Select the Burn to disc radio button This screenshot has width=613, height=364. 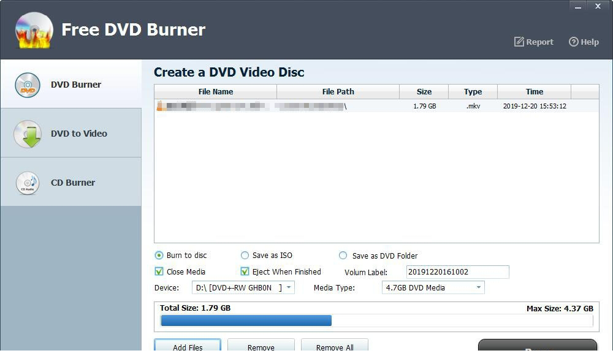click(159, 256)
